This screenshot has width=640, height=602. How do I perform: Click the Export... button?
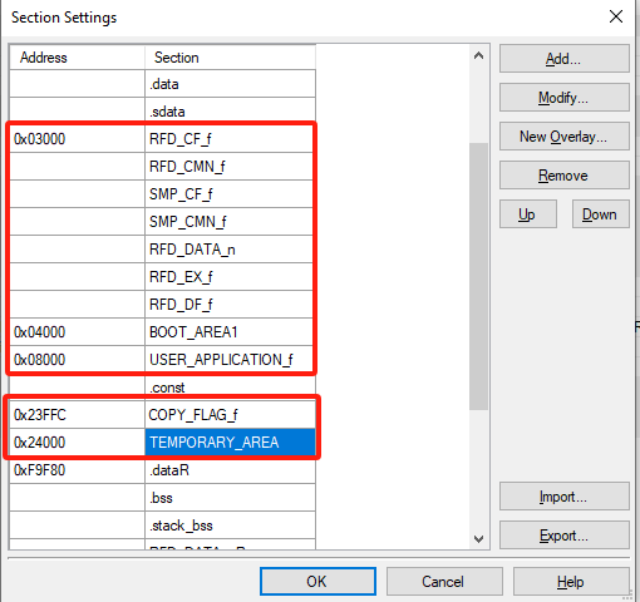click(564, 535)
